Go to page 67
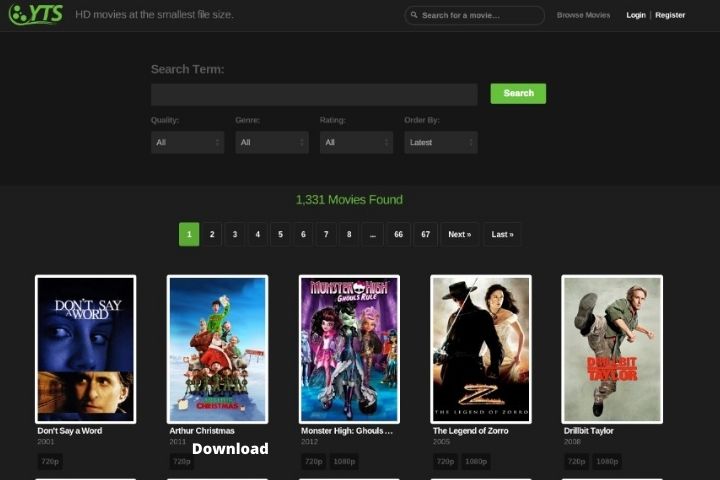 pos(426,234)
